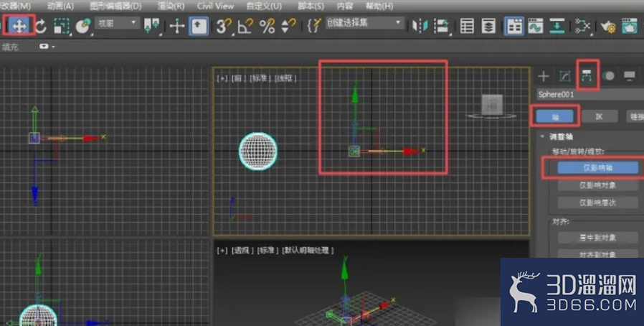Viewport: 644px width, 326px height.
Task: Toggle the ribbon display
Action: [x=514, y=27]
